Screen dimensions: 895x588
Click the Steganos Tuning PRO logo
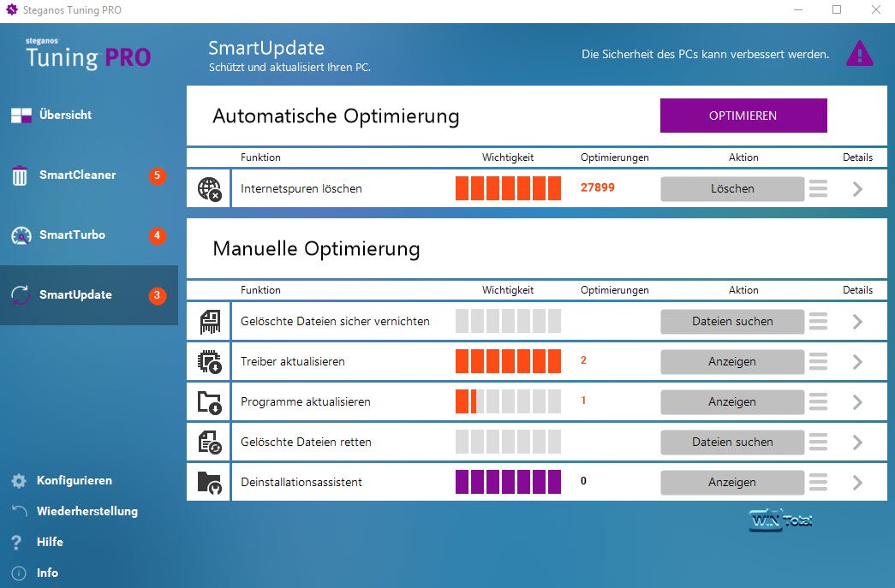(x=88, y=54)
